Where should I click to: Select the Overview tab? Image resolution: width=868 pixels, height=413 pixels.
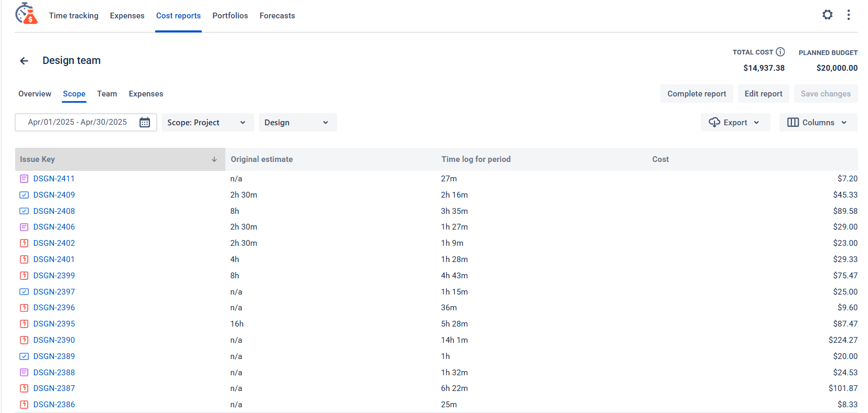pos(35,94)
